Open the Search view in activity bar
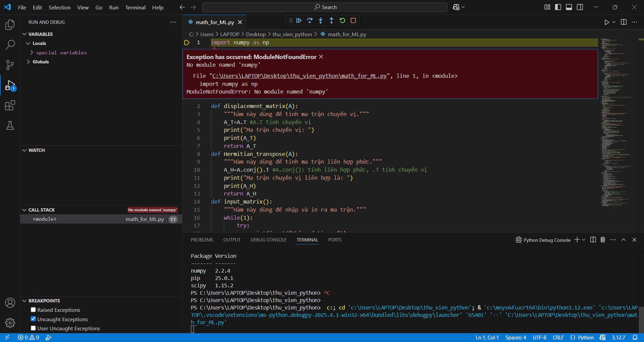 pyautogui.click(x=10, y=45)
